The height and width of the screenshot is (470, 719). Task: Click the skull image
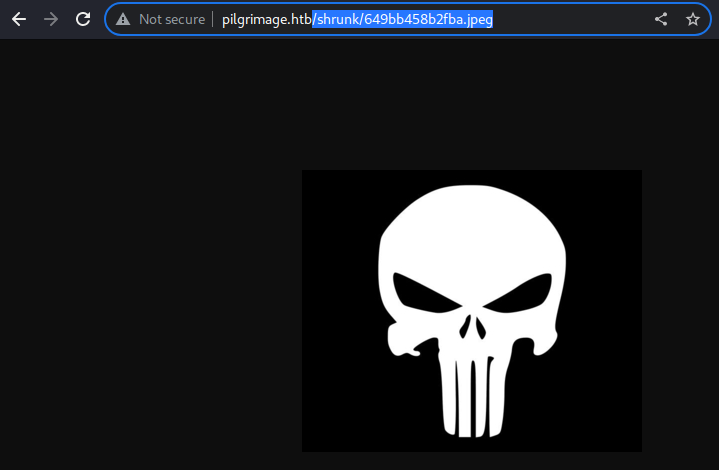click(472, 311)
